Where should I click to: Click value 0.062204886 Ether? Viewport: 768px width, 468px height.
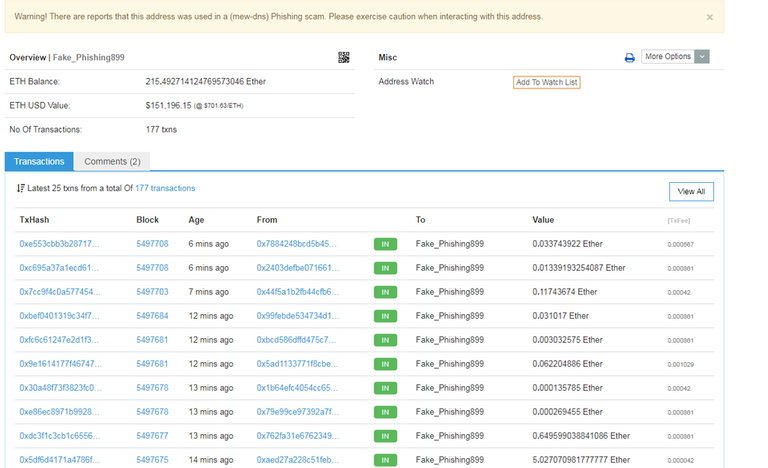tap(567, 364)
